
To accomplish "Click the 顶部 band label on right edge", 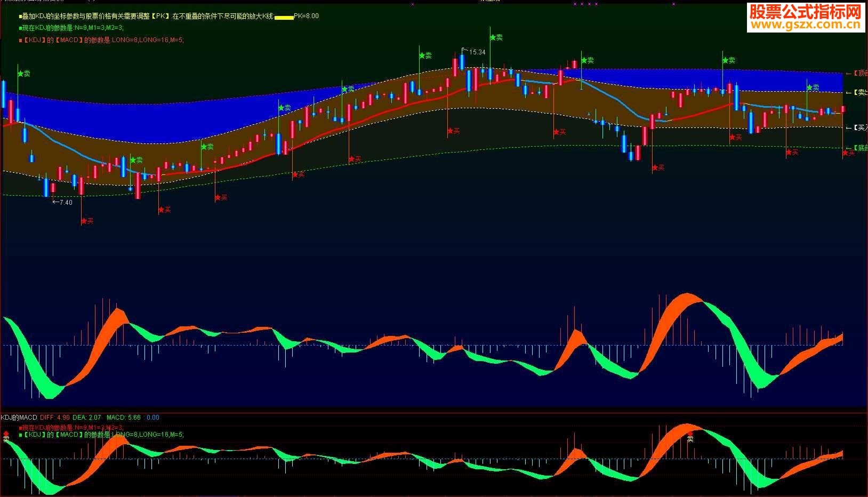I will point(857,73).
